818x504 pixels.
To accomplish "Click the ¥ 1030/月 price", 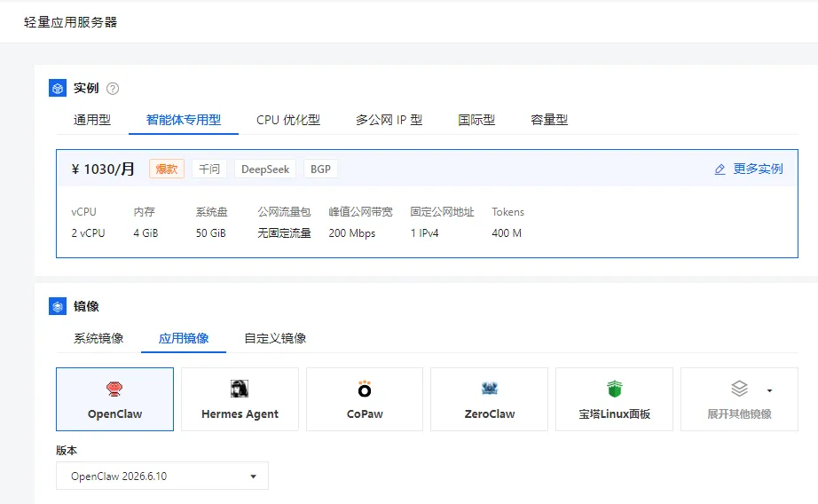I will 103,169.
